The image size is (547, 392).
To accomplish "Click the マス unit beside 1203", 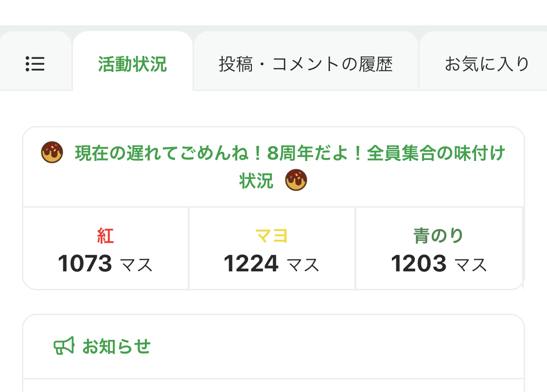I will coord(471,266).
